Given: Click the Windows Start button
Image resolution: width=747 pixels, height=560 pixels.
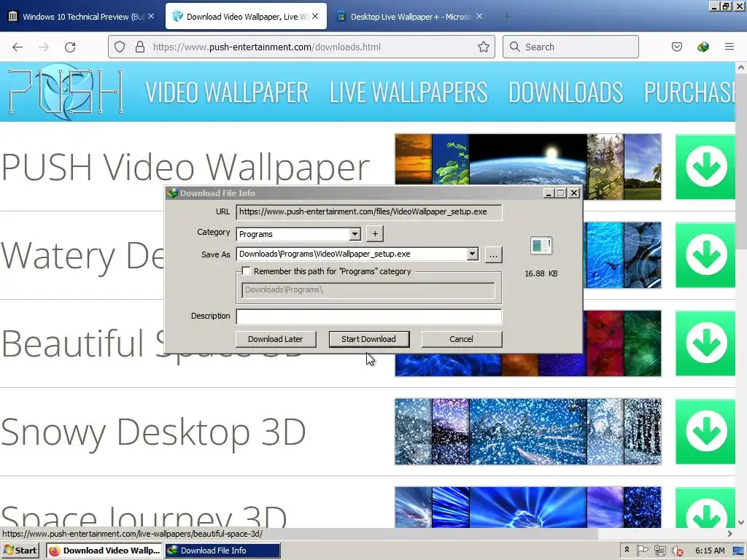Looking at the screenshot, I should [20, 551].
